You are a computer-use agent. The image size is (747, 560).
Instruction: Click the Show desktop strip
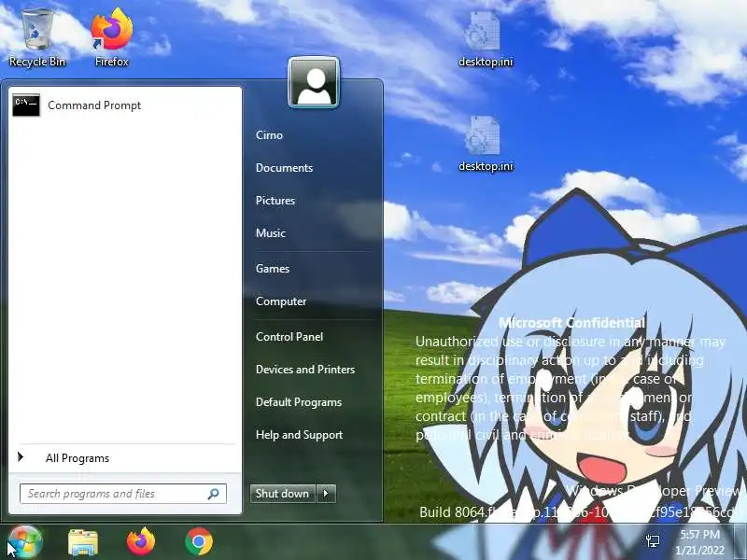(741, 542)
